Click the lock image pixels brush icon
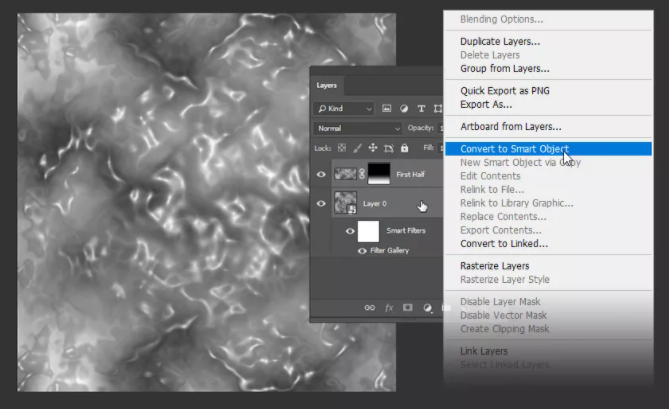Image resolution: width=669 pixels, height=409 pixels. pos(358,148)
